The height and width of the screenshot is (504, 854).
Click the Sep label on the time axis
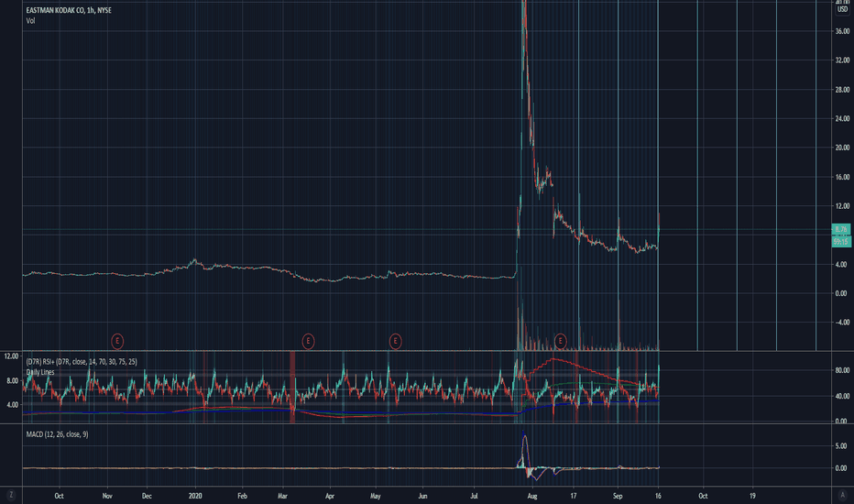click(617, 496)
